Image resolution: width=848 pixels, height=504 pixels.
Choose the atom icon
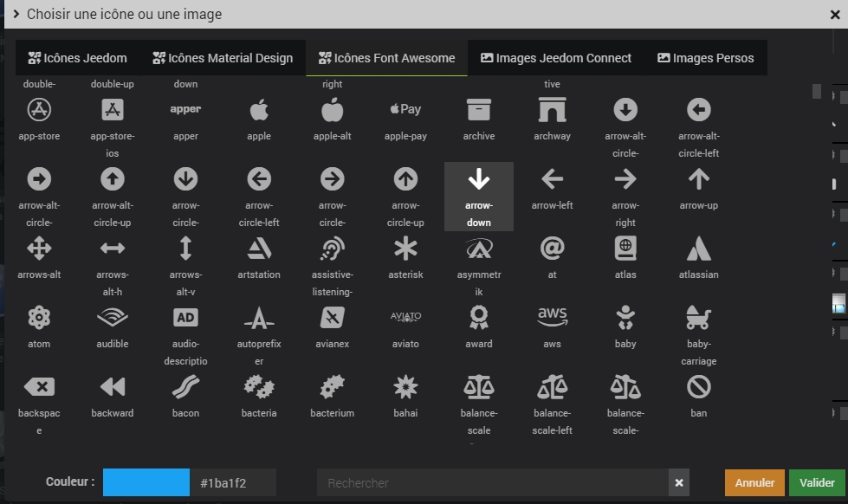tap(39, 318)
